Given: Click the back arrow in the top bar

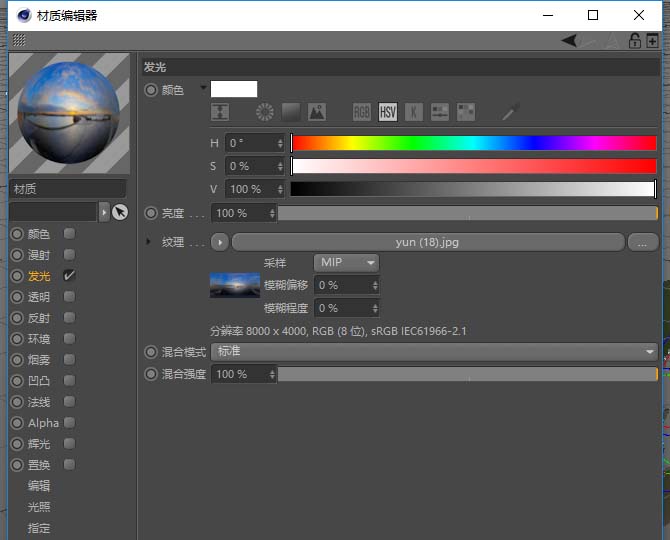Looking at the screenshot, I should (569, 41).
